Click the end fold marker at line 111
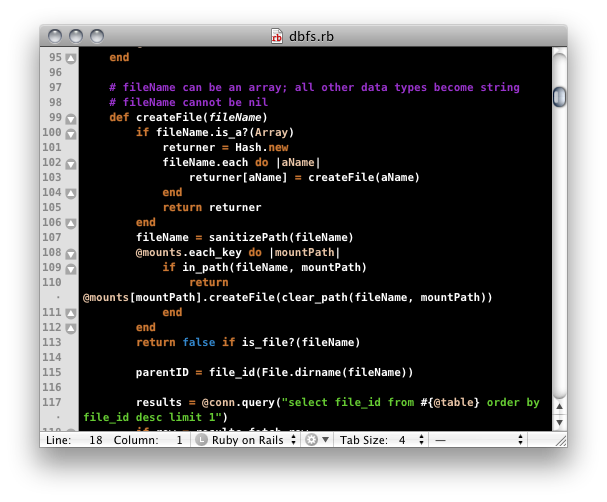The image size is (607, 502). [70, 313]
